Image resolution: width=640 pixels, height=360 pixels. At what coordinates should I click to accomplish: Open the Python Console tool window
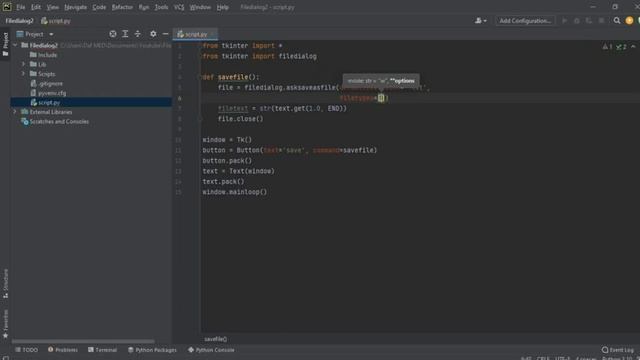click(x=211, y=350)
